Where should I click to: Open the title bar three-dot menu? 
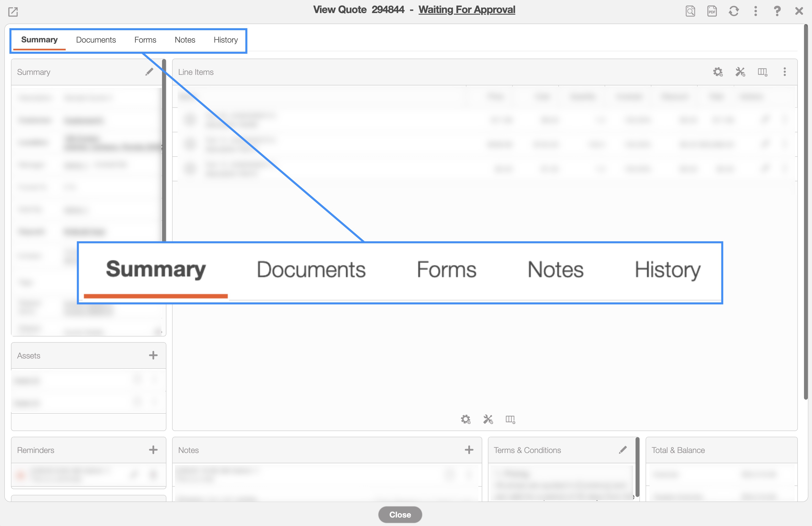coord(756,11)
